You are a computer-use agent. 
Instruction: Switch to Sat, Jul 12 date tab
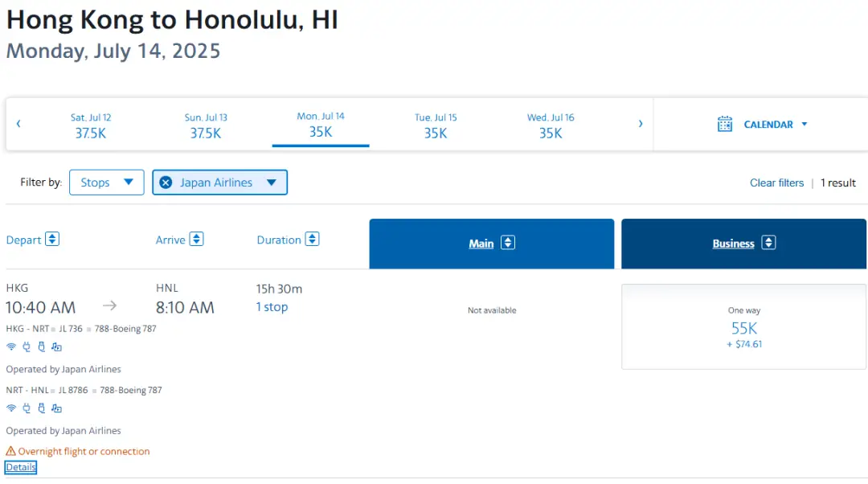tap(91, 125)
